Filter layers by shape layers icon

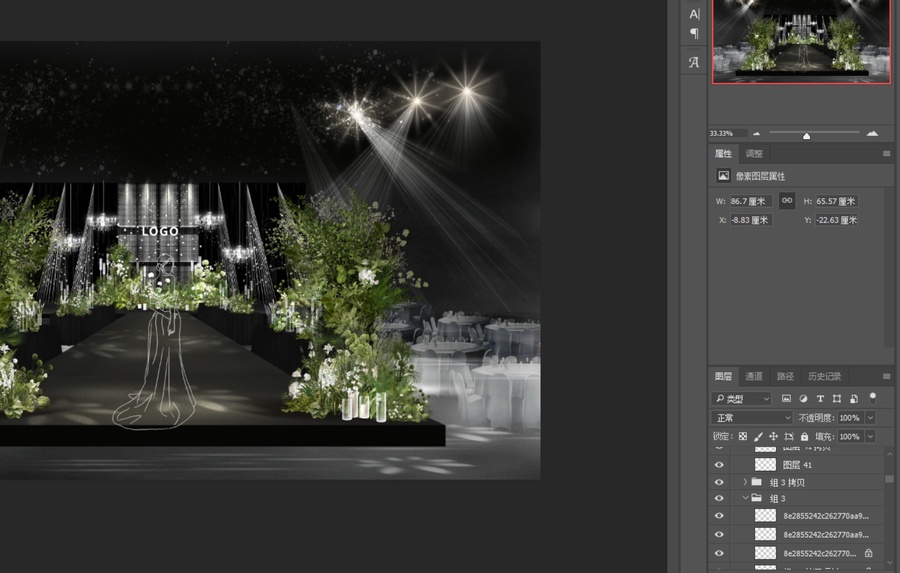tap(837, 398)
